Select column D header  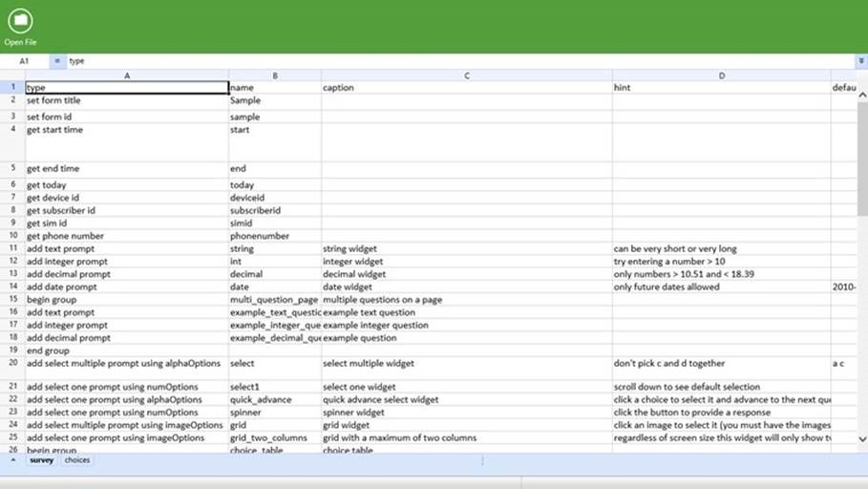(x=721, y=75)
